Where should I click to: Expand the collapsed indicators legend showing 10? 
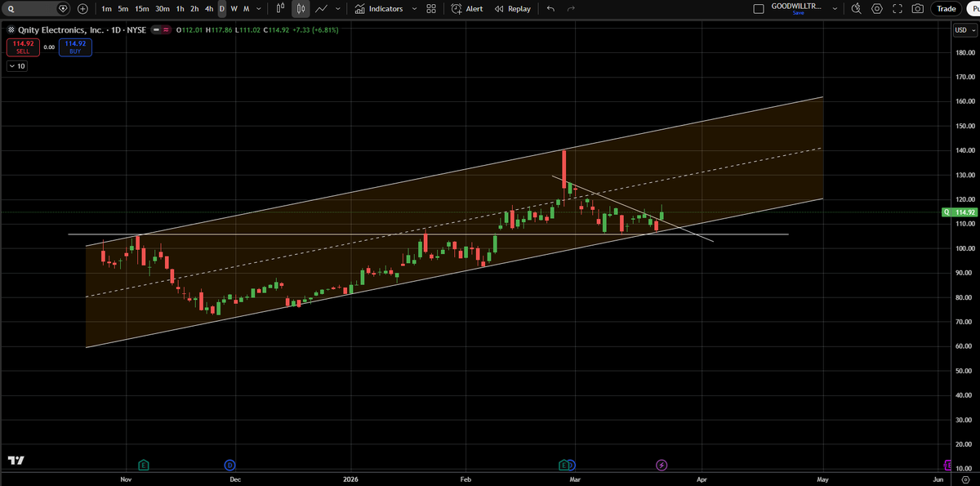[x=17, y=66]
